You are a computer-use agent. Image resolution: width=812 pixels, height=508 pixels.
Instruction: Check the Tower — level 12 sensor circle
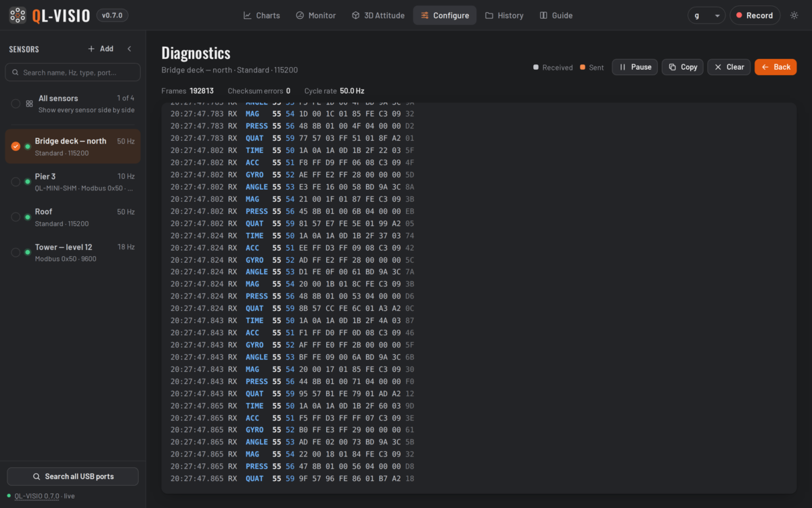coord(16,252)
